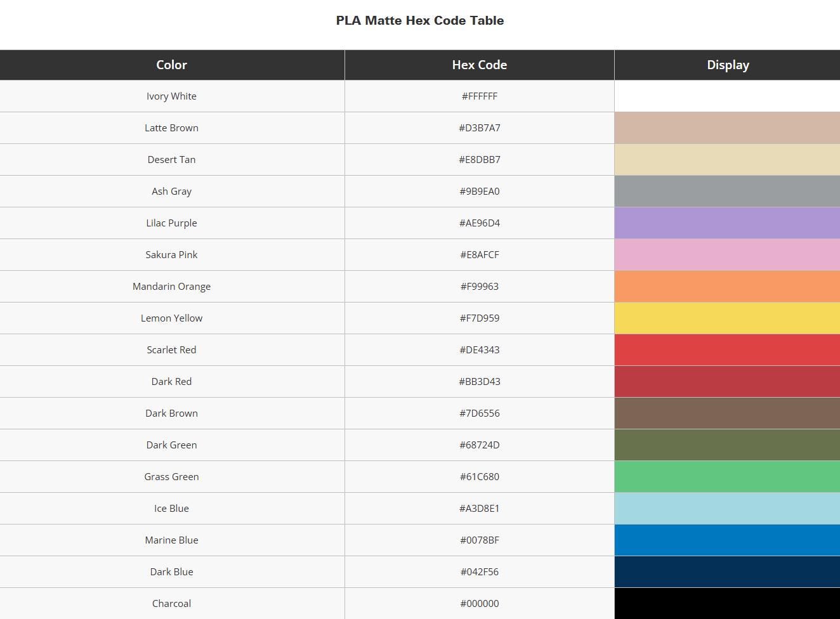
Task: Choose the Ice Blue display swatch
Action: (727, 509)
